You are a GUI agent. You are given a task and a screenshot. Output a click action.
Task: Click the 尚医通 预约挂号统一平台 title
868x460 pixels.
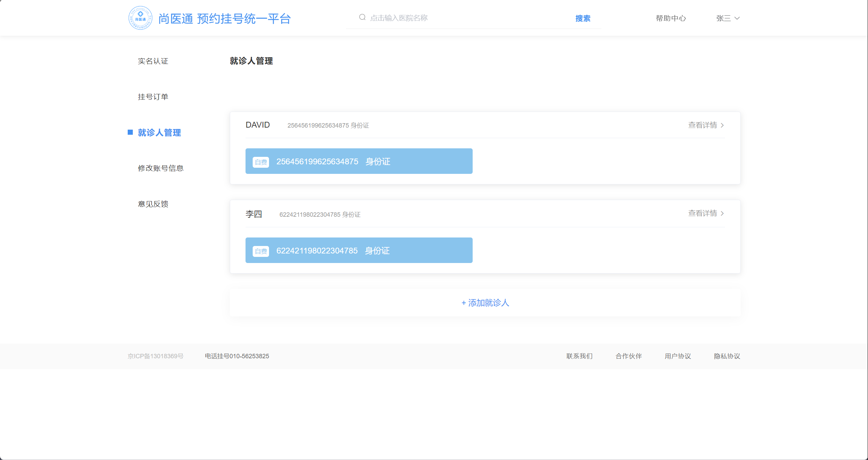pos(225,19)
